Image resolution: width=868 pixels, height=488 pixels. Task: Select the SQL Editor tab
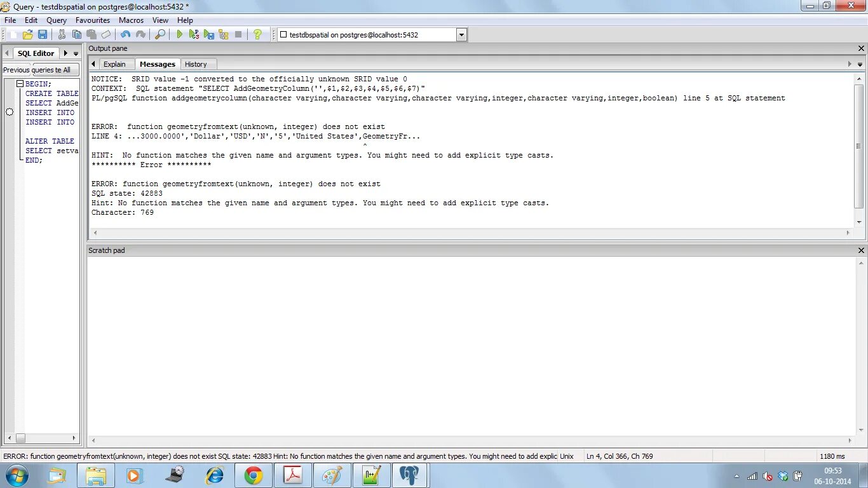point(36,53)
